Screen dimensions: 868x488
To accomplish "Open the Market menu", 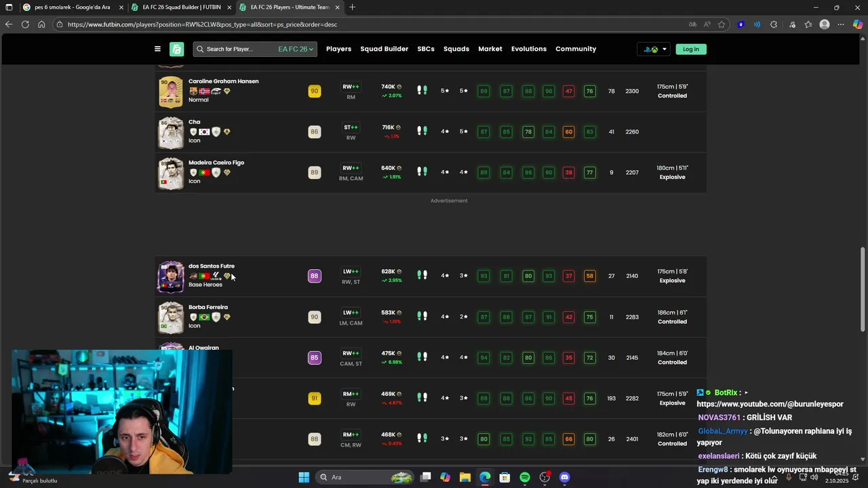I will click(x=490, y=49).
